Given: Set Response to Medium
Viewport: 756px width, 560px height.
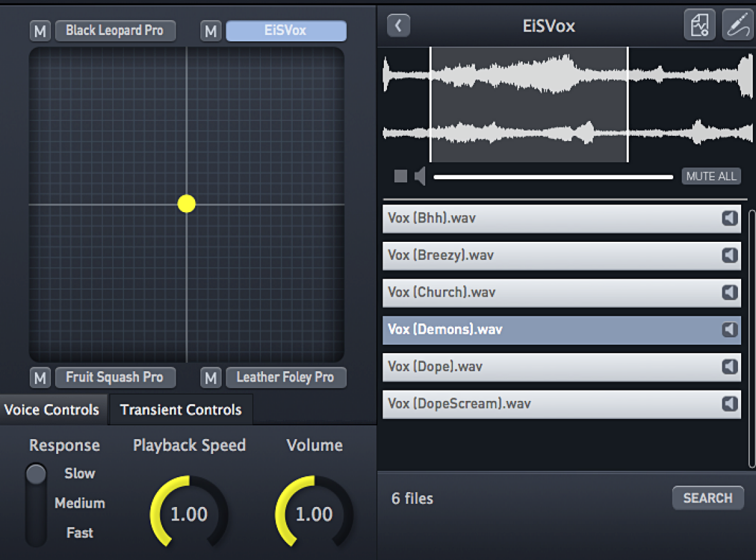Looking at the screenshot, I should pos(79,503).
